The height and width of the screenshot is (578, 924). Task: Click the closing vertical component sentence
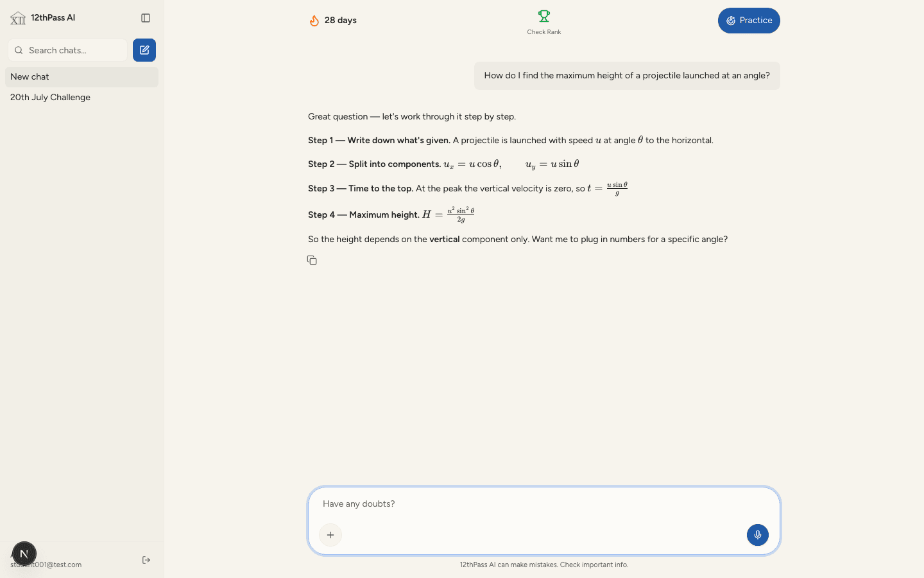tap(518, 240)
